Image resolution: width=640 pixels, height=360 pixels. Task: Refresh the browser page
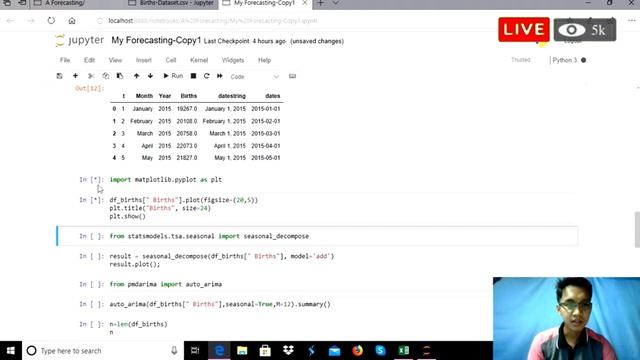click(x=51, y=20)
